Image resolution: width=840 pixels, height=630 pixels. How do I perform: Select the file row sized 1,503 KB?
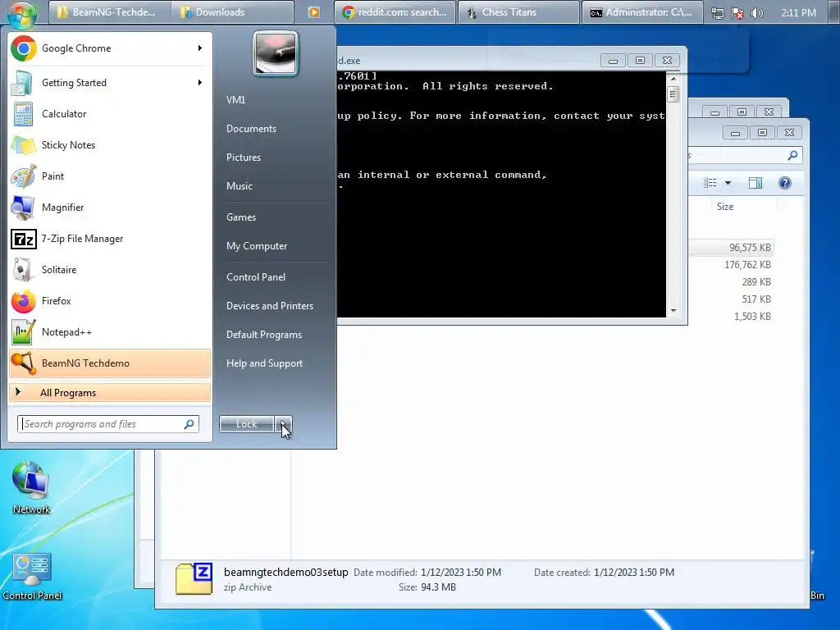coord(732,316)
